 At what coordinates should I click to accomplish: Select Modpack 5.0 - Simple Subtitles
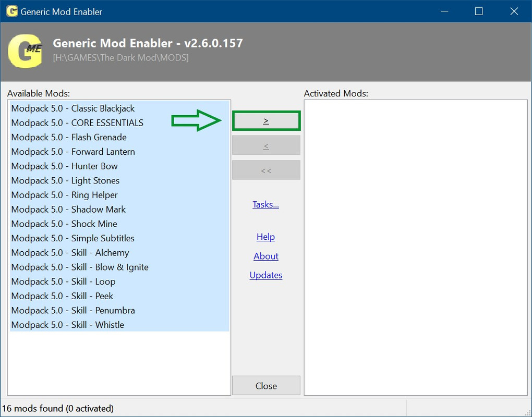click(x=119, y=238)
